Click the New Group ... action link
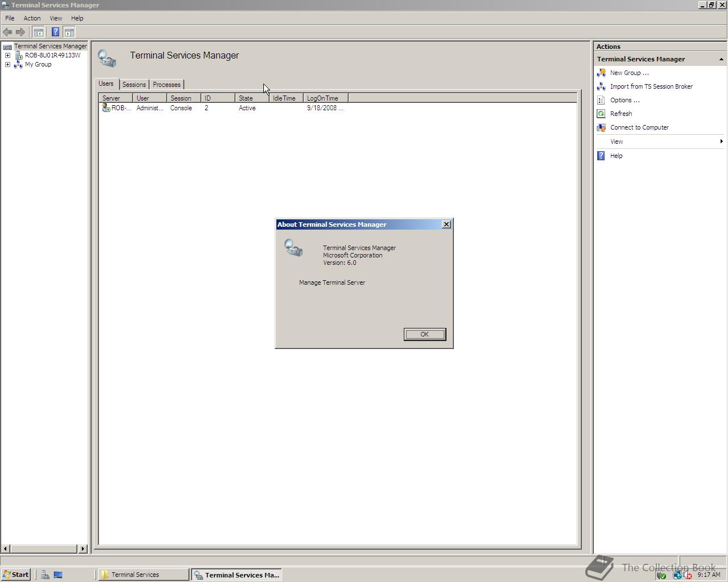The image size is (728, 582). tap(629, 73)
